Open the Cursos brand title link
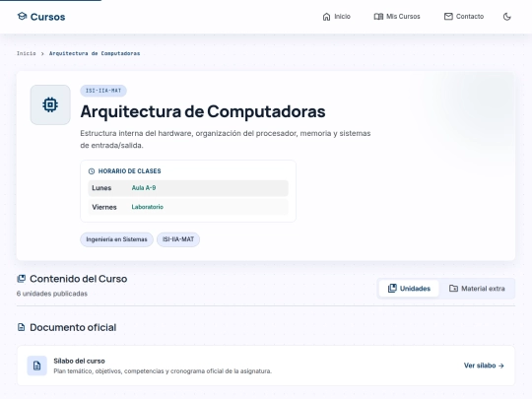This screenshot has width=532, height=399. click(x=47, y=17)
